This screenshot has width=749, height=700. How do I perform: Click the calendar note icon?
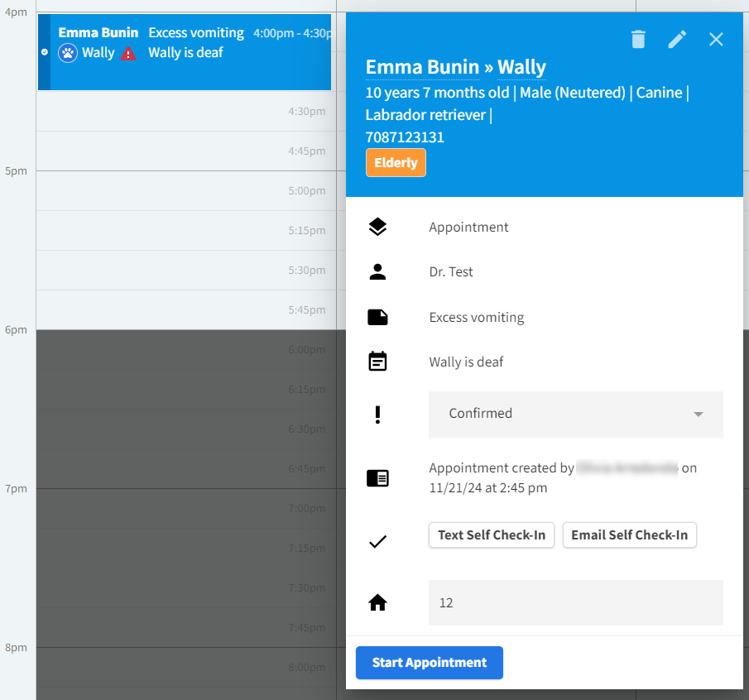[377, 362]
